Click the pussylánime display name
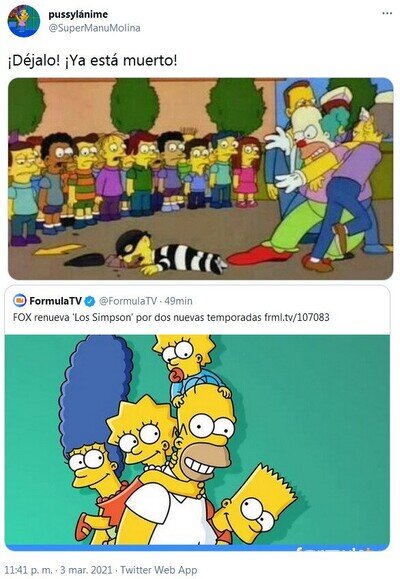 [x=78, y=14]
